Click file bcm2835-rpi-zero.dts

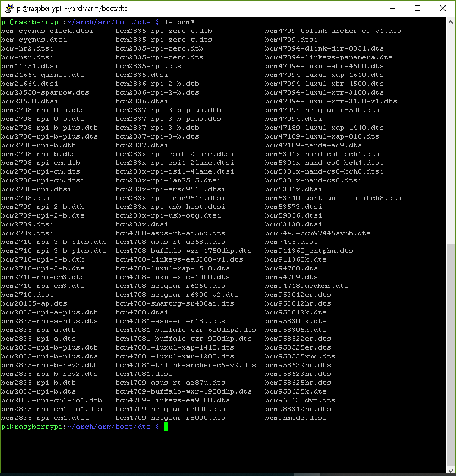coord(160,57)
